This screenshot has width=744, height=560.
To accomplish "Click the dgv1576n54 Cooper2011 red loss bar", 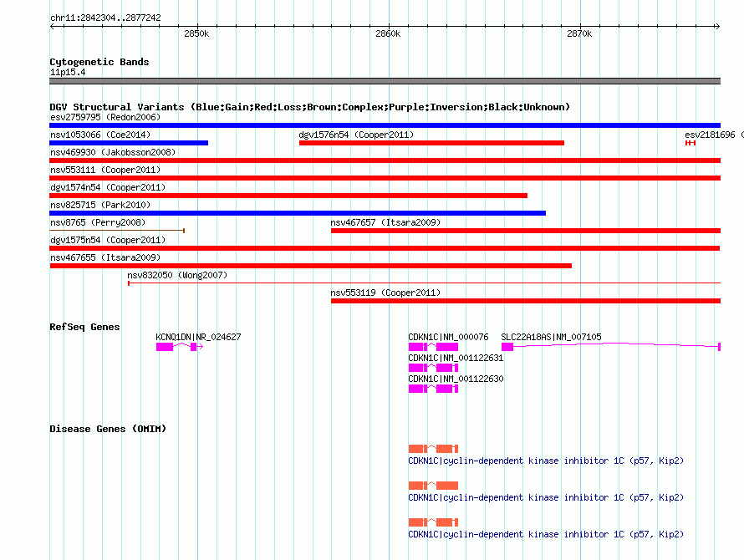I will [x=432, y=143].
